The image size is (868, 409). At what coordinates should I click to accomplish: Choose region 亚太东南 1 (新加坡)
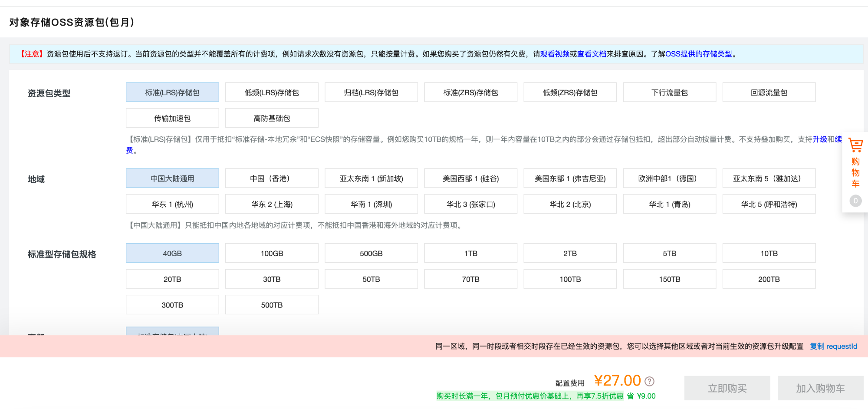point(371,178)
